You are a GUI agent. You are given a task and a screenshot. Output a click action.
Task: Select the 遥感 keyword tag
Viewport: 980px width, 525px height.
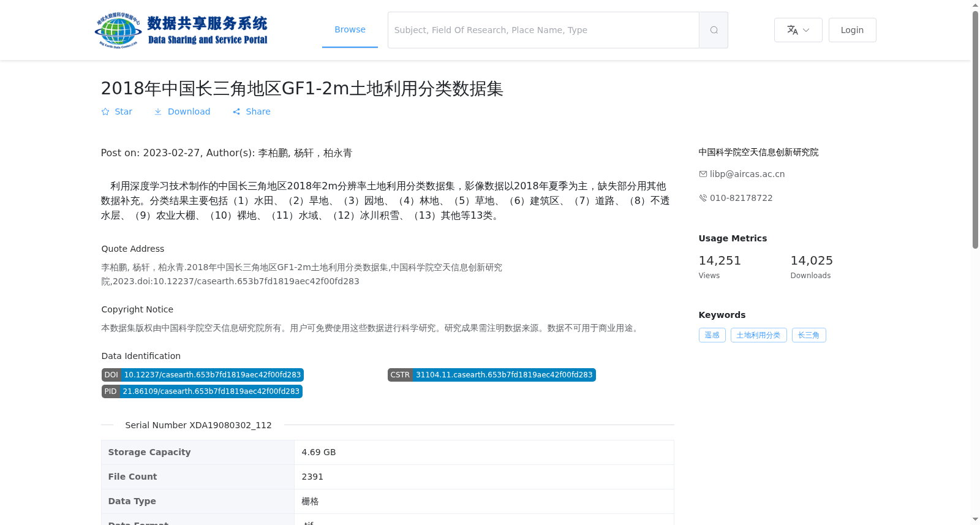pos(712,335)
